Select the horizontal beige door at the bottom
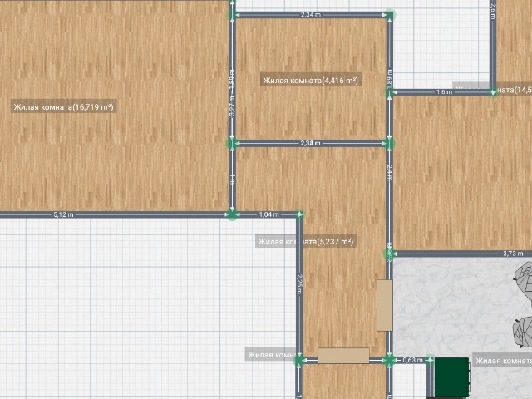The height and width of the screenshot is (399, 532). [343, 355]
